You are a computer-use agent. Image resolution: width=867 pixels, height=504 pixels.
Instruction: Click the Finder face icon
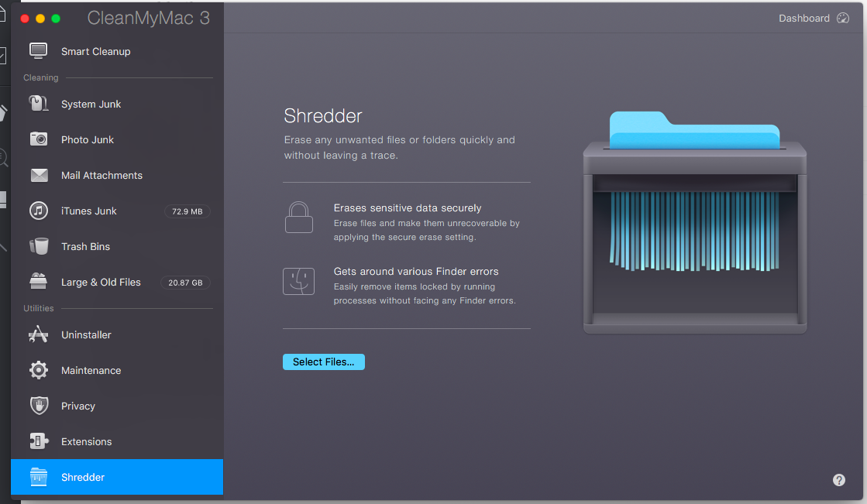click(x=299, y=282)
